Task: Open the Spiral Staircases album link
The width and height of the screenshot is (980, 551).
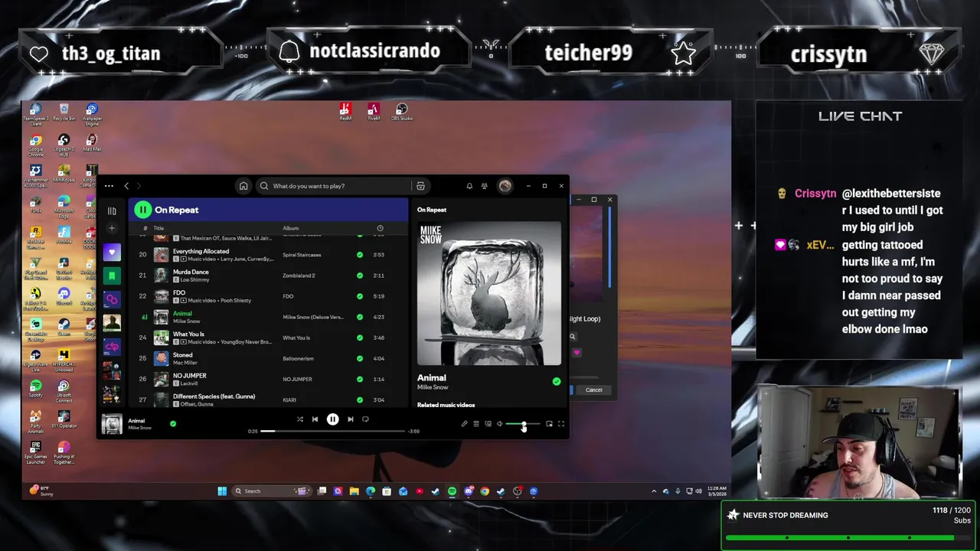Action: tap(302, 255)
